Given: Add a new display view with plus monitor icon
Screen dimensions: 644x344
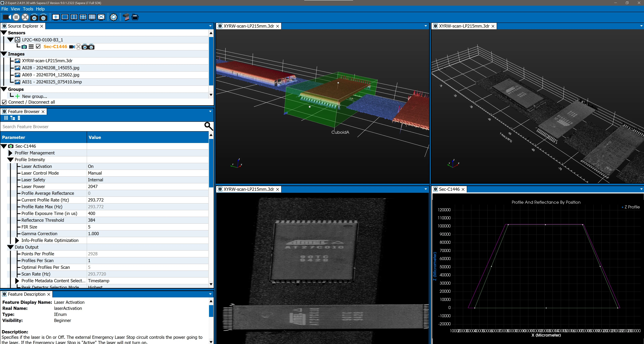Looking at the screenshot, I should click(x=56, y=17).
